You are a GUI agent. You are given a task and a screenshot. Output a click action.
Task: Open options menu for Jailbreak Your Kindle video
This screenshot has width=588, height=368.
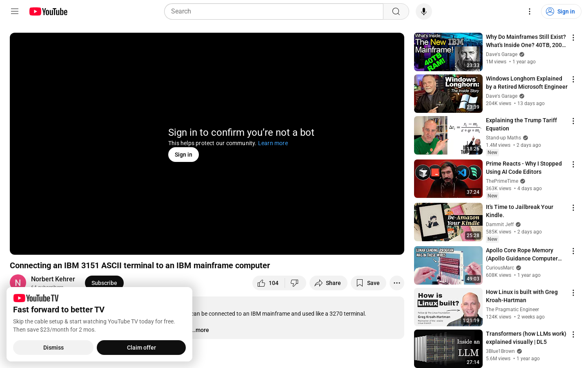573,208
